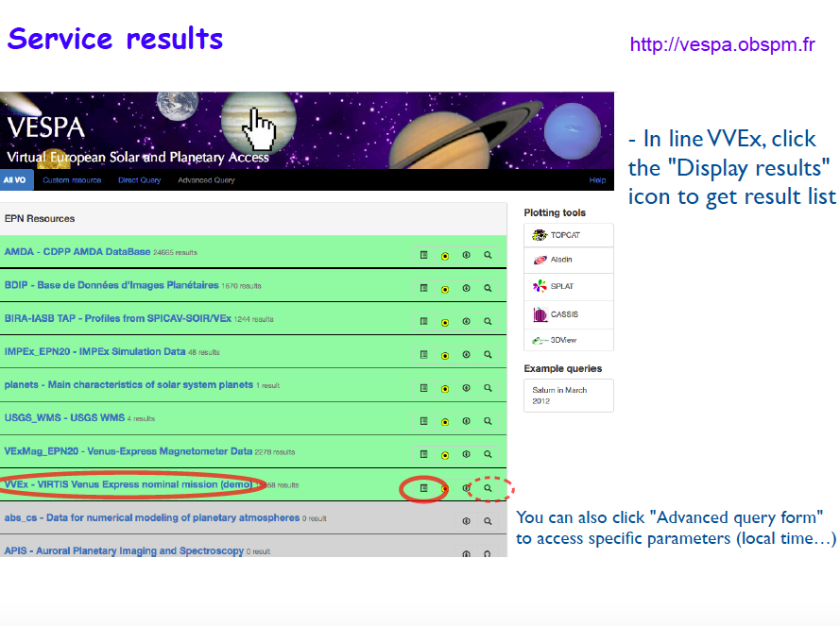Click Display results icon in USGS_WMS row
The image size is (840, 626).
[x=423, y=421]
